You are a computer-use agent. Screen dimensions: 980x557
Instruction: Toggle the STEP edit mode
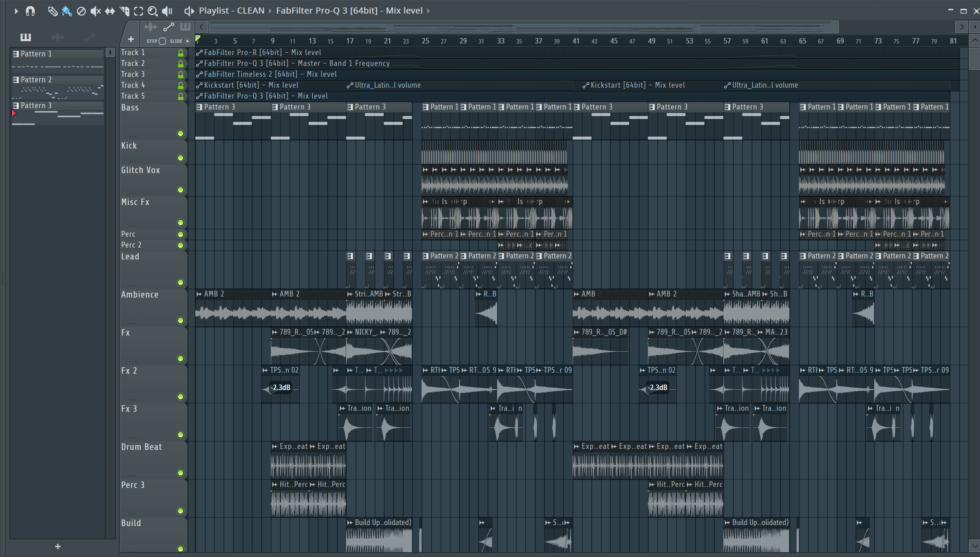coord(162,41)
